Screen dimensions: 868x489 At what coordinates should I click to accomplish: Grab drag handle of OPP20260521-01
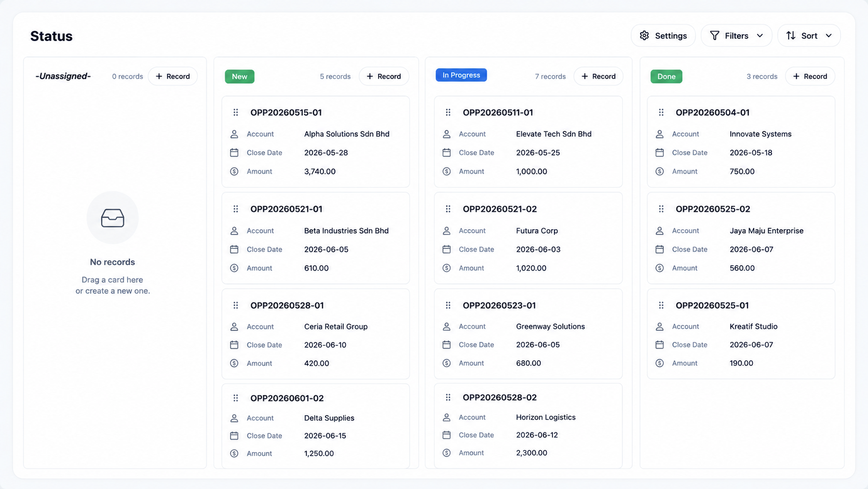click(x=236, y=209)
